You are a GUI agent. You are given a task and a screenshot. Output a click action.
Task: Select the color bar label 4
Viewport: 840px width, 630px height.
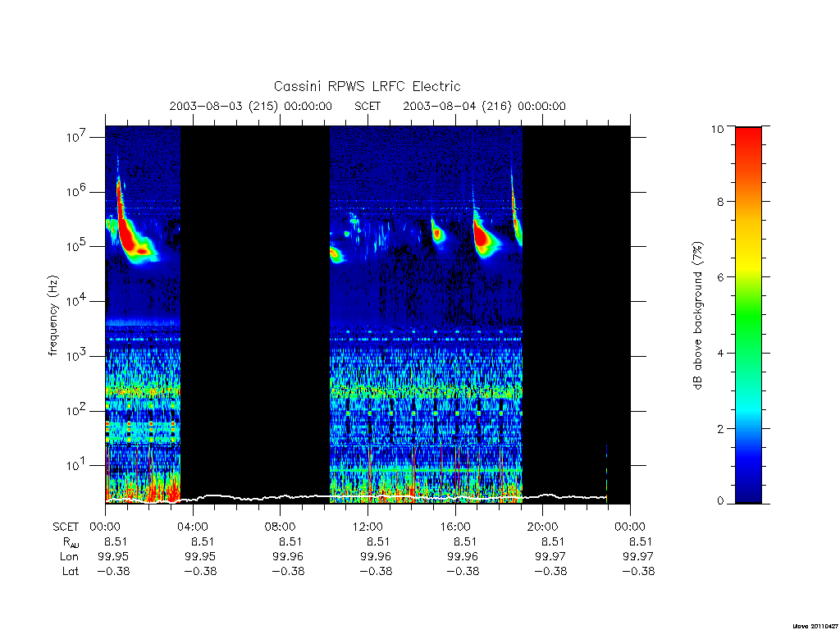click(x=720, y=353)
